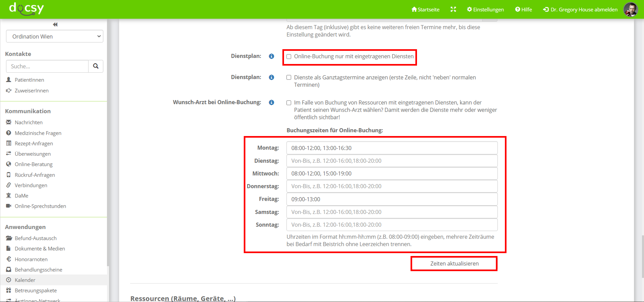Open Hilfe help page
Image resolution: width=644 pixels, height=302 pixels.
[x=524, y=9]
